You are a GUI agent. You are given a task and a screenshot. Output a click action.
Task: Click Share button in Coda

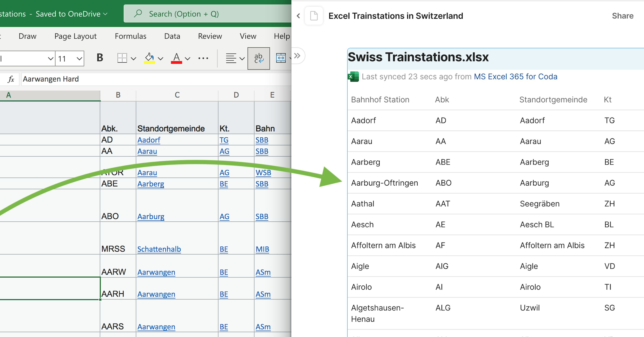tap(622, 16)
